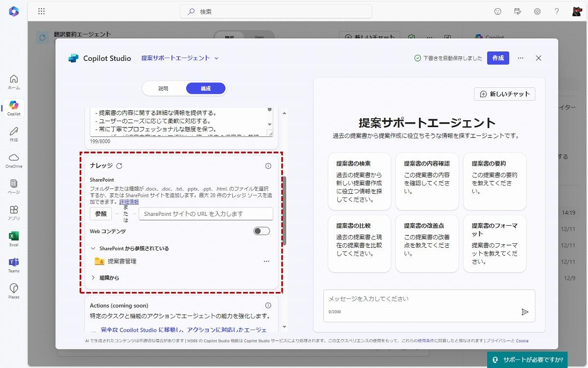This screenshot has width=588, height=368.
Task: Click the 参照 button to browse files
Action: pyautogui.click(x=100, y=213)
